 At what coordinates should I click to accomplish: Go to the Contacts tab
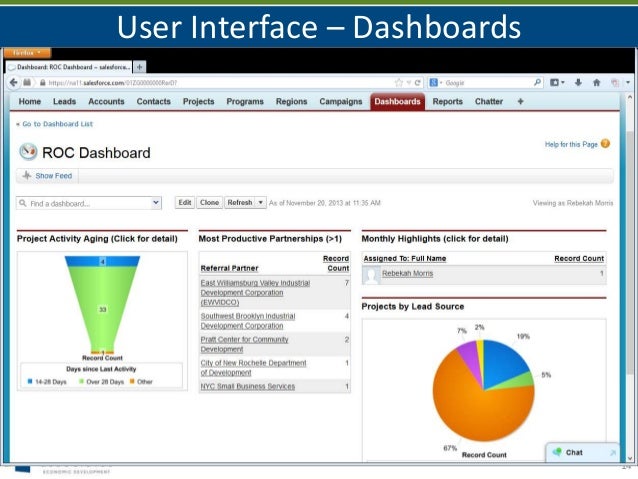click(153, 101)
